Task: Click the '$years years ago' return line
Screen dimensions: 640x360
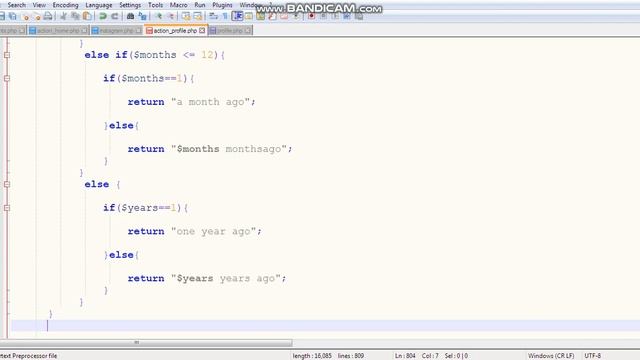Action: [x=207, y=278]
